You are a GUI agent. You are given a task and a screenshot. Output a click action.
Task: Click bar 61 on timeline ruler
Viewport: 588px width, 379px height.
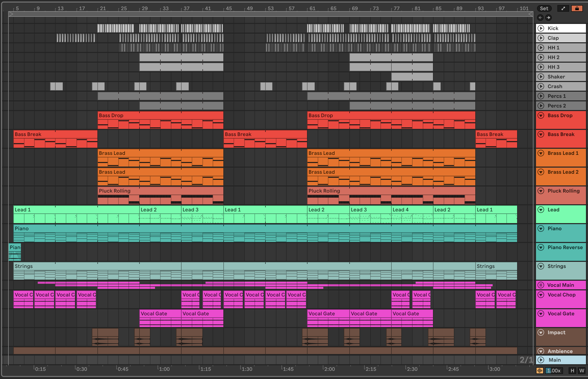(312, 8)
